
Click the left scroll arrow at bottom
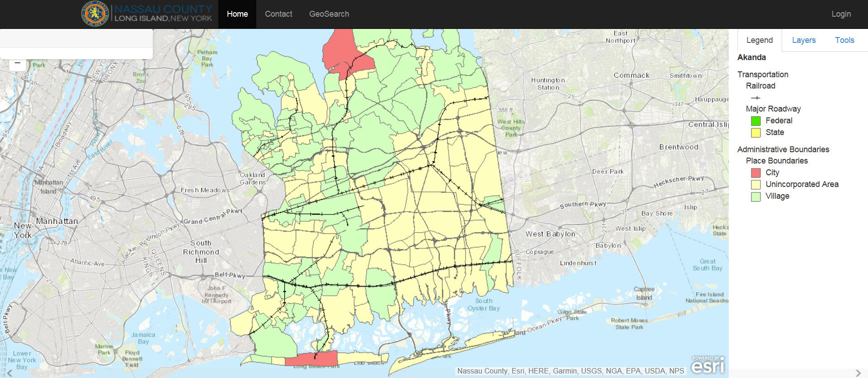point(9,373)
